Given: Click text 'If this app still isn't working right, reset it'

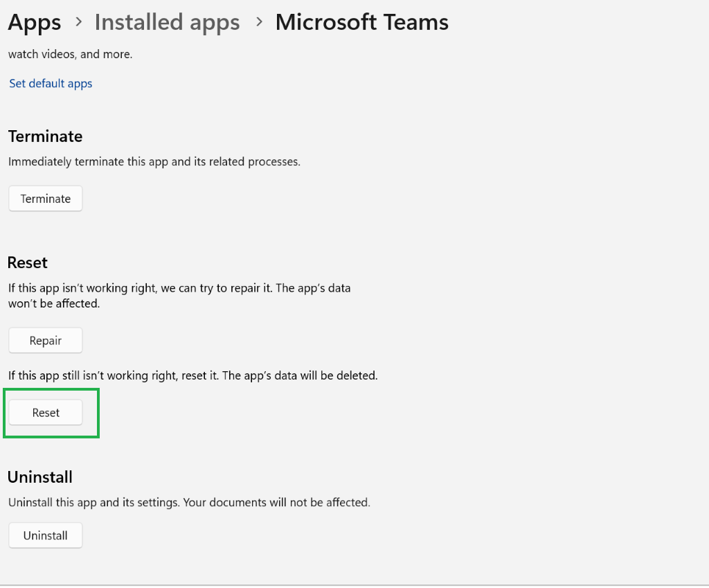Looking at the screenshot, I should [x=114, y=375].
